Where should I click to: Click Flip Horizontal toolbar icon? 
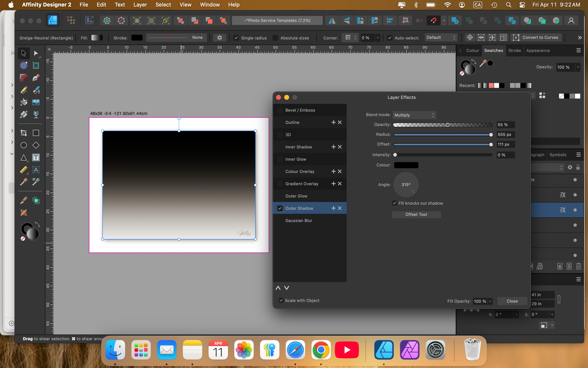[332, 20]
